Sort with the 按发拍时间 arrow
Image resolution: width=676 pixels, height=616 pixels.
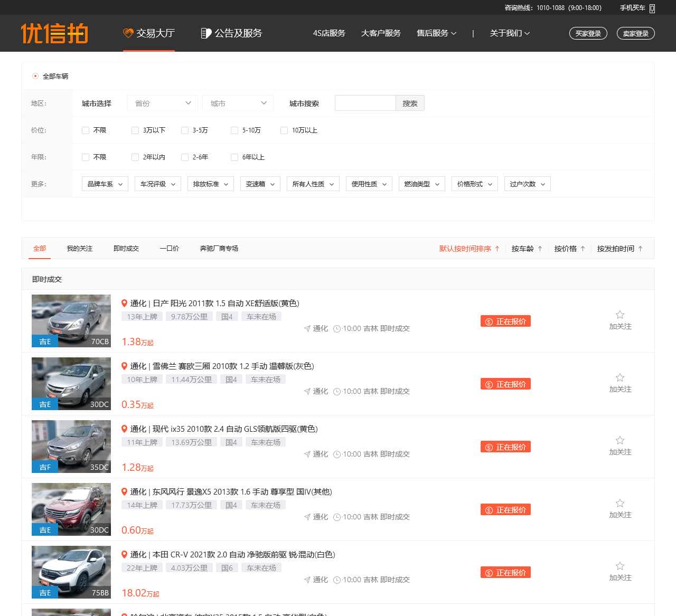(x=640, y=249)
